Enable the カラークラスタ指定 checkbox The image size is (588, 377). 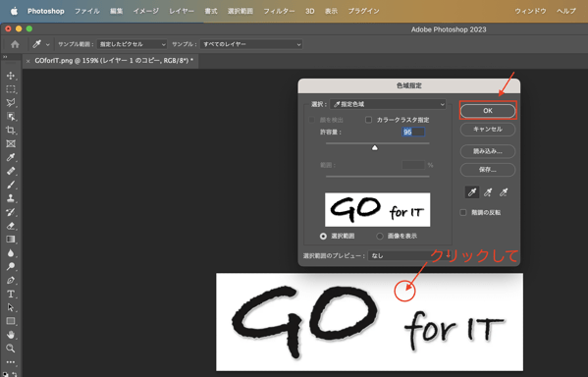[x=369, y=120]
